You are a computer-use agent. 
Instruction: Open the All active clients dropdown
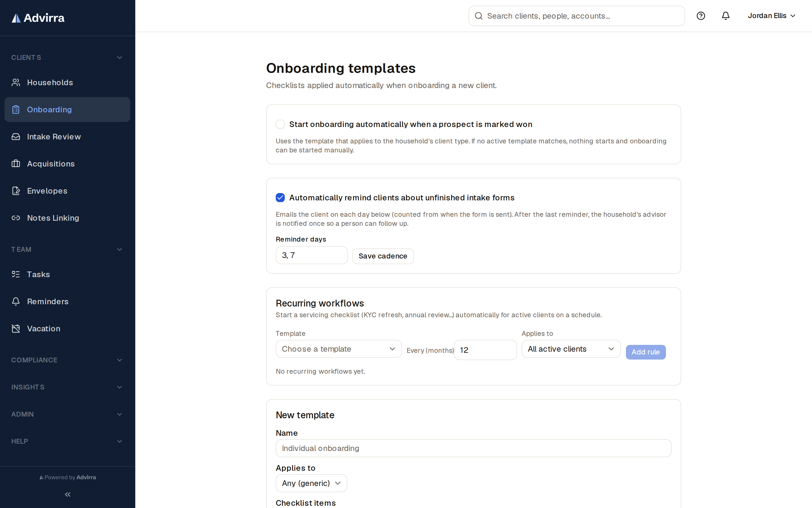click(x=571, y=349)
